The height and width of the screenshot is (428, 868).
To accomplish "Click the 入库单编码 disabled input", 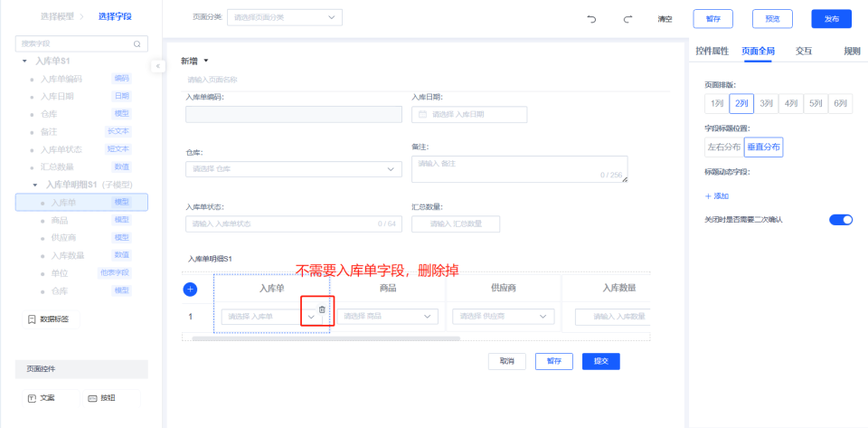I will [x=294, y=115].
